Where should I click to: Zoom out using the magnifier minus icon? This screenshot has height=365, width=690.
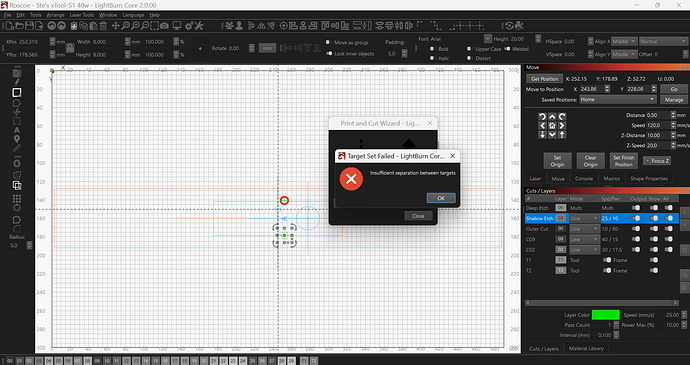tap(145, 26)
